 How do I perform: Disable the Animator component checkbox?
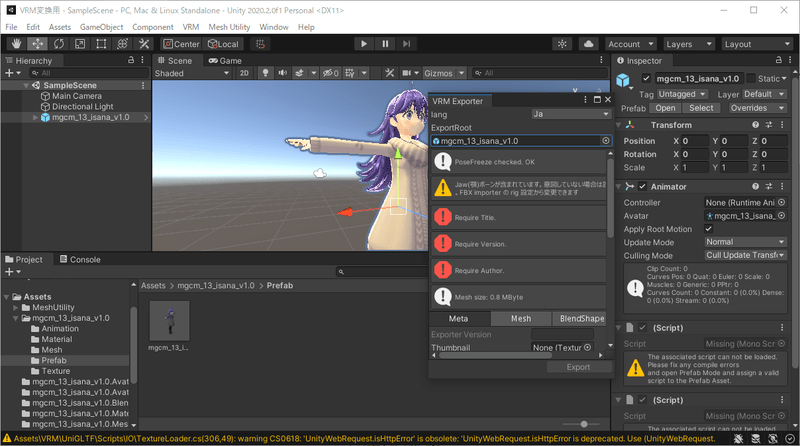tap(642, 187)
